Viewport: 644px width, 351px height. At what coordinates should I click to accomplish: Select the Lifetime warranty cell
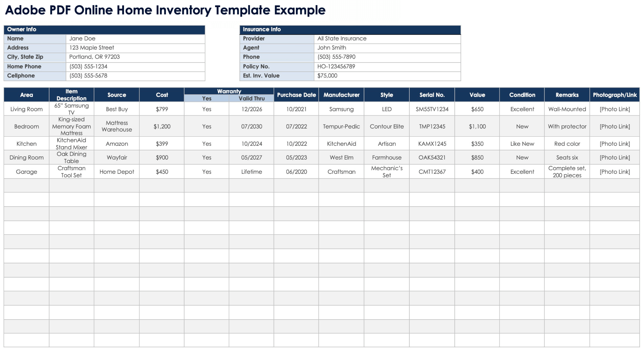pos(252,172)
